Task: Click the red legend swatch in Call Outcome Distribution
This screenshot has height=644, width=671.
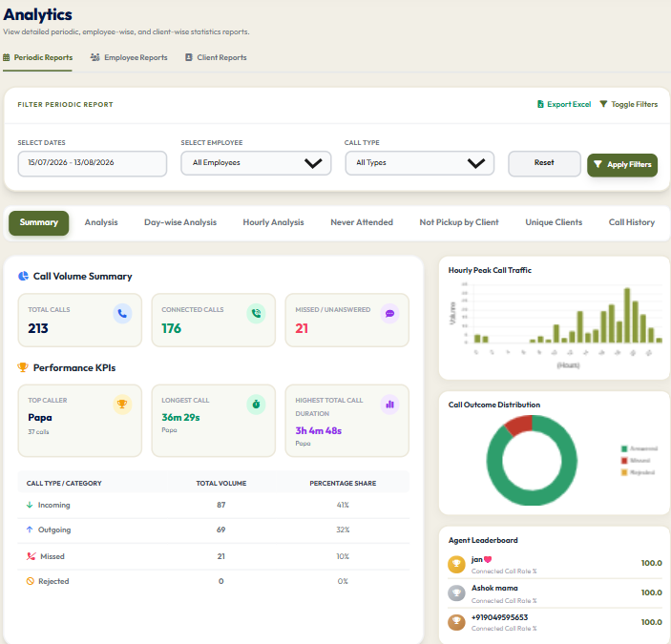Action: pyautogui.click(x=624, y=461)
